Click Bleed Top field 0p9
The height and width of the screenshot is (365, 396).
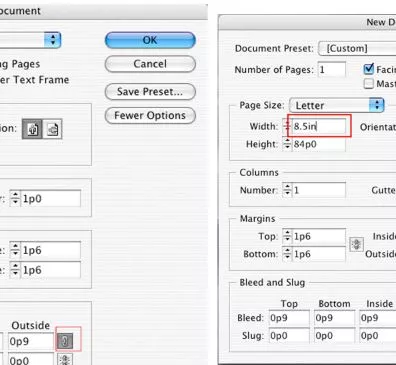point(289,318)
